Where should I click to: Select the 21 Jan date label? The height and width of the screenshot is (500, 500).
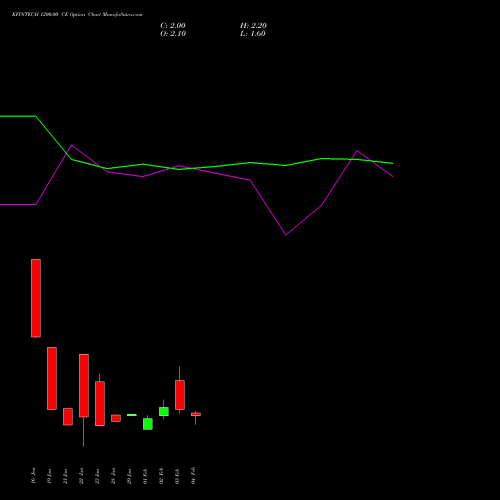point(65,476)
